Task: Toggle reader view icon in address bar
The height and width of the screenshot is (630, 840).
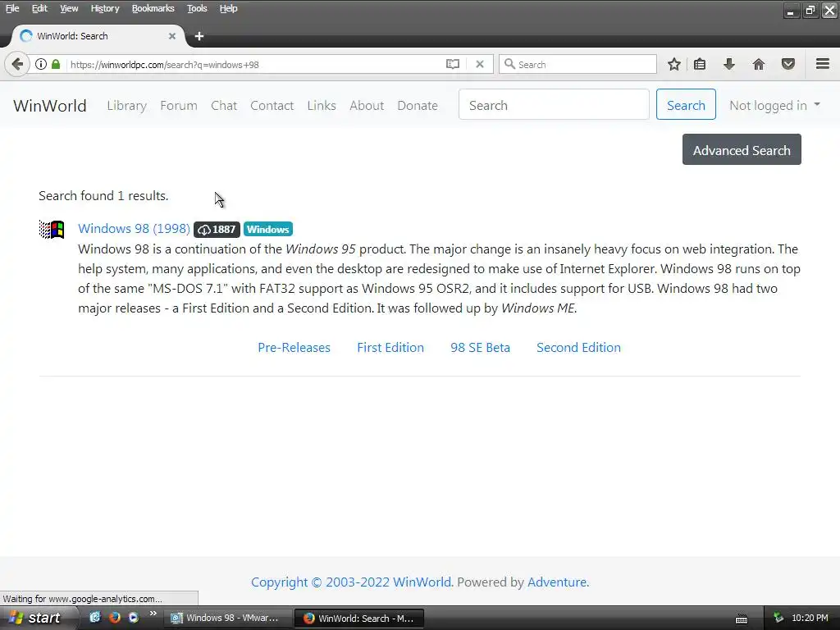Action: (x=453, y=64)
